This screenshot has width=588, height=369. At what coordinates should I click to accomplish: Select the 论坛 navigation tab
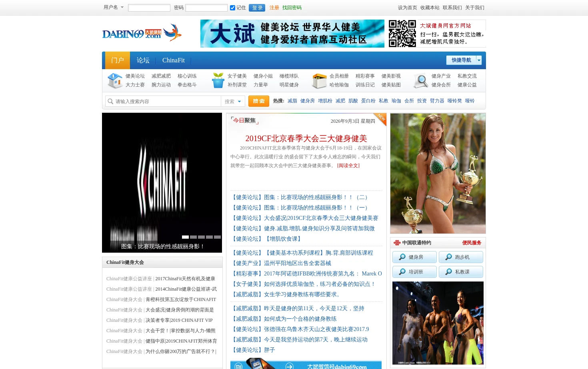coord(143,60)
